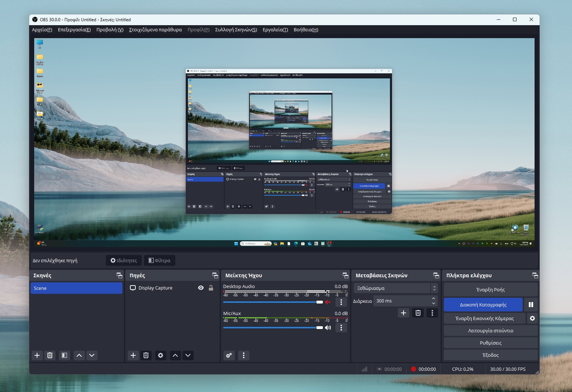Hide Display Capture using the eye icon
Viewport: 572px width, 392px height.
coord(201,288)
